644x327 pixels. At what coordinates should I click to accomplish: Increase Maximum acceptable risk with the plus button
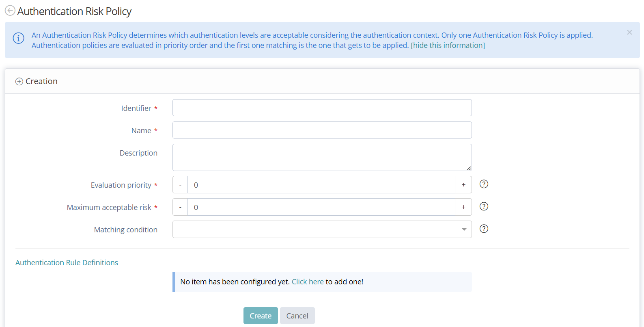click(463, 207)
